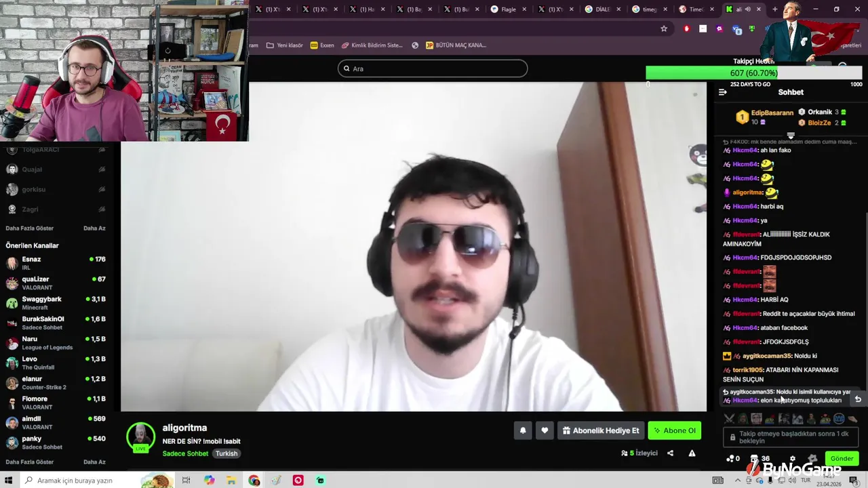This screenshot has height=488, width=868.
Task: Focus the Ara search field
Action: point(433,68)
